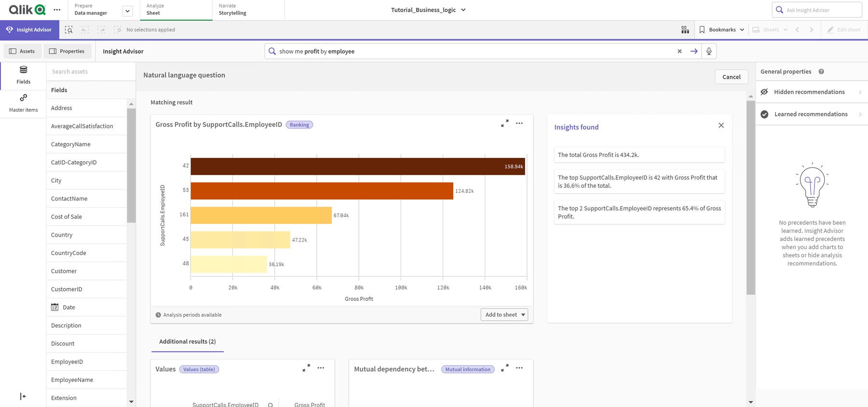Open Master items section
This screenshot has height=407, width=868.
coord(23,103)
